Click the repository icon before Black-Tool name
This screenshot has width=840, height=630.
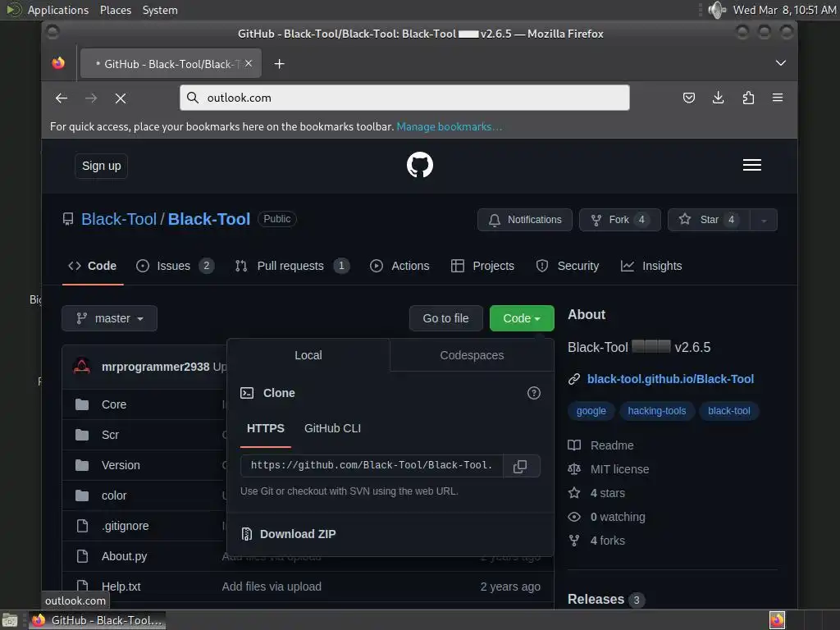68,219
